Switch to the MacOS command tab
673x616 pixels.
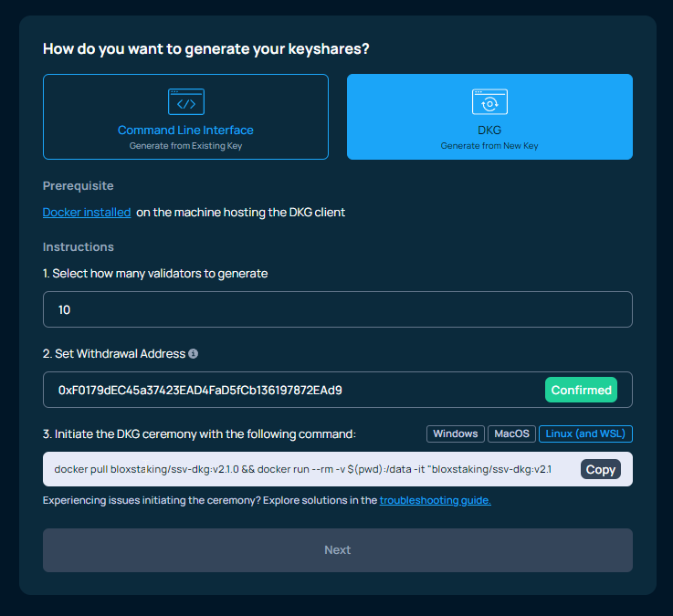coord(511,433)
